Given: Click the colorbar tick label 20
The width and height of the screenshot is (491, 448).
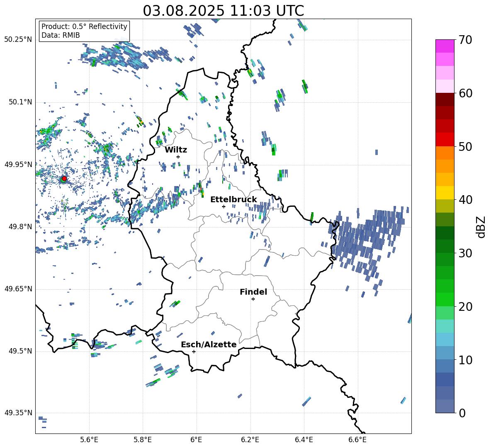Looking at the screenshot, I should pos(465,306).
